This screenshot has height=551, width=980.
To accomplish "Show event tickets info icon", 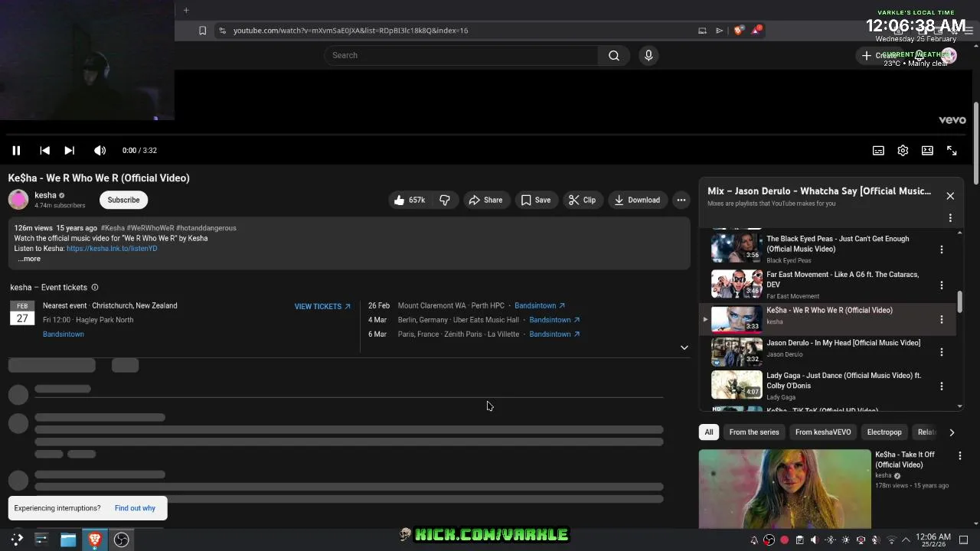I will pos(95,288).
